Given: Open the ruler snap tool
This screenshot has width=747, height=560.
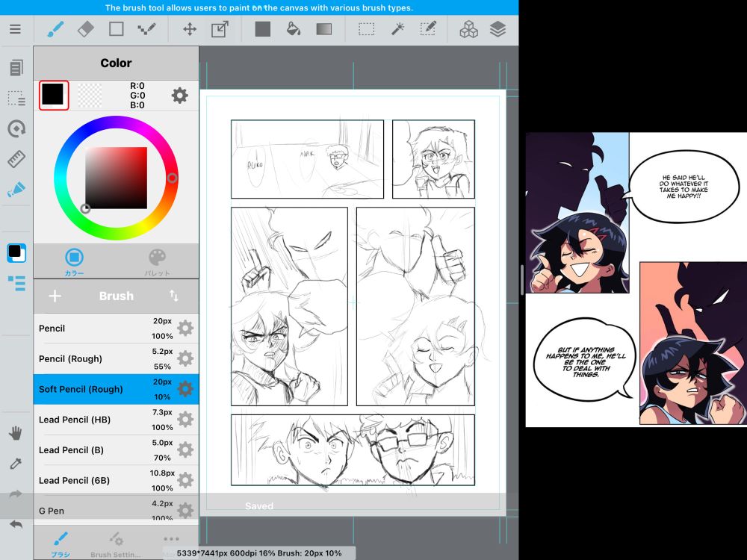Looking at the screenshot, I should (16, 159).
